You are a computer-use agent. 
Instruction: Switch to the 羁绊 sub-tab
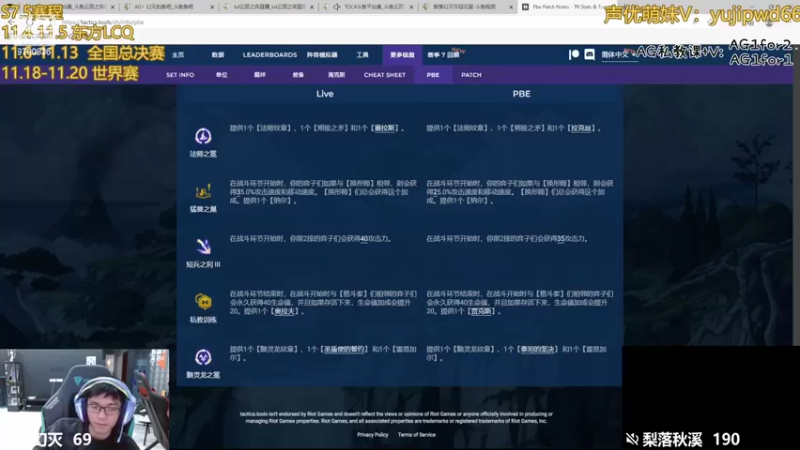260,75
